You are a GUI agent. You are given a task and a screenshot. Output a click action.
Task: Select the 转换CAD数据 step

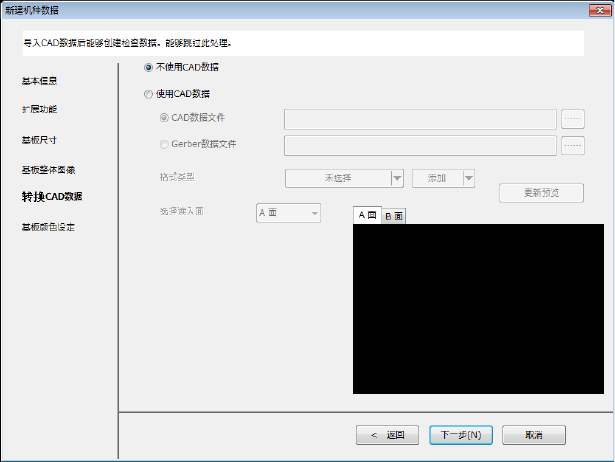[x=52, y=196]
